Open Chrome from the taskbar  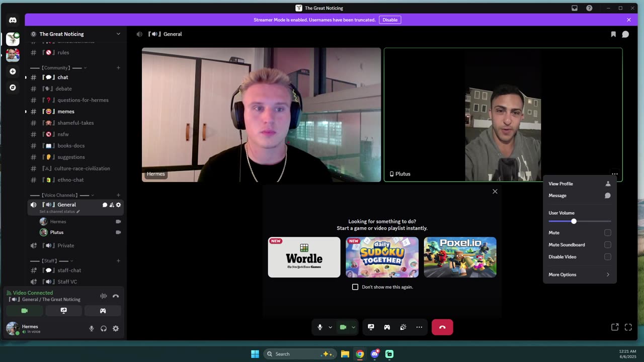(360, 354)
